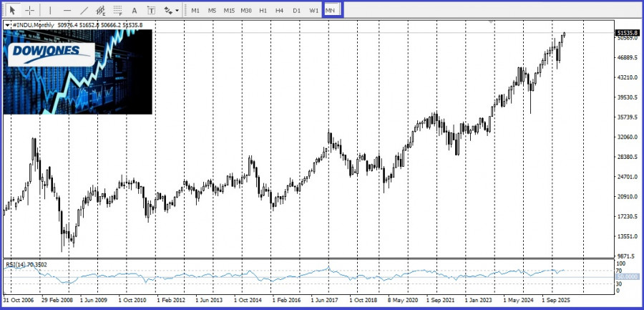
Task: Select the Fibonacci Retracement tool
Action: click(x=118, y=10)
